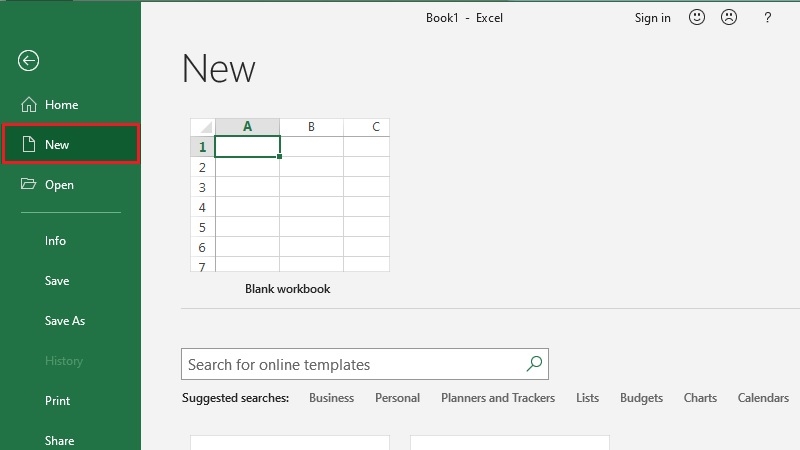This screenshot has height=450, width=800.
Task: Open Help question mark icon
Action: [767, 18]
